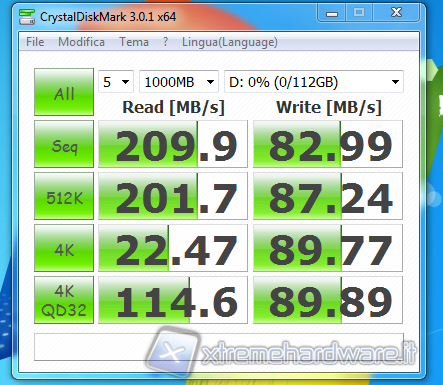Start the 512K test

click(x=64, y=196)
